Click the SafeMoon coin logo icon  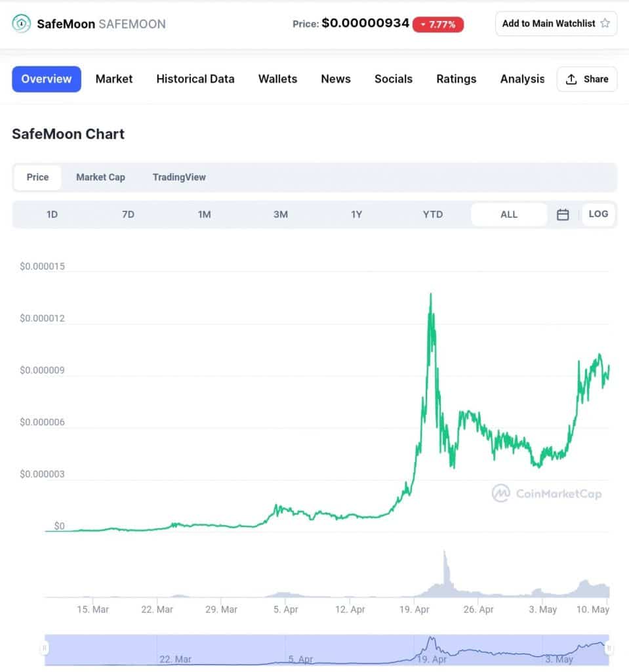(21, 24)
